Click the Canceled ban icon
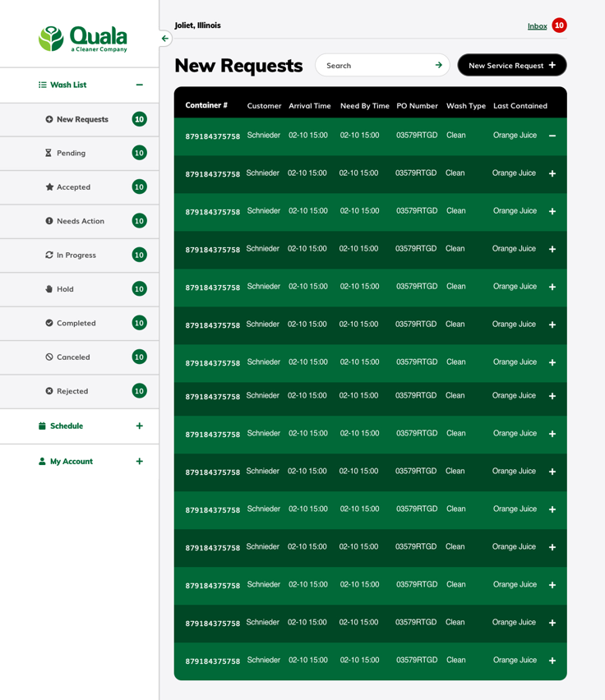 49,357
